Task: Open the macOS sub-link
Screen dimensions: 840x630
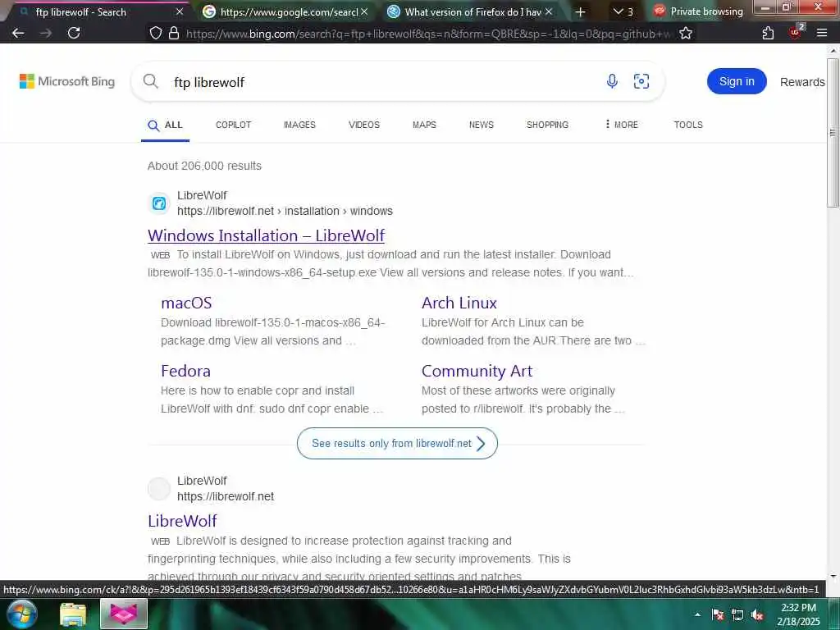Action: coord(186,303)
